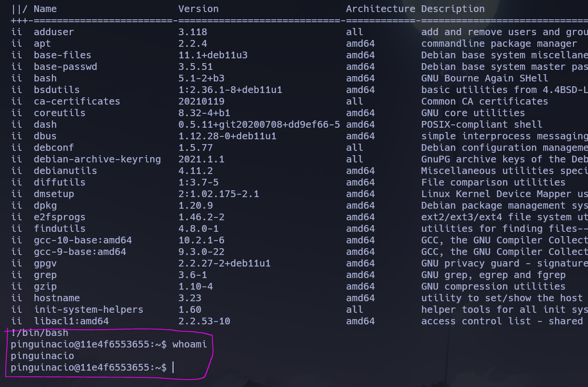Click the Version column header
588x387 pixels.
(199, 9)
